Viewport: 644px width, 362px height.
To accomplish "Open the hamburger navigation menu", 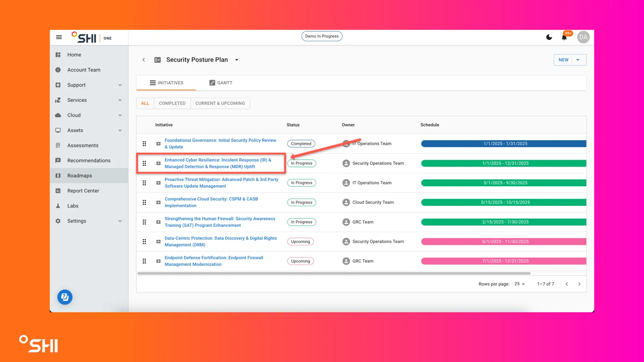I will pos(59,37).
